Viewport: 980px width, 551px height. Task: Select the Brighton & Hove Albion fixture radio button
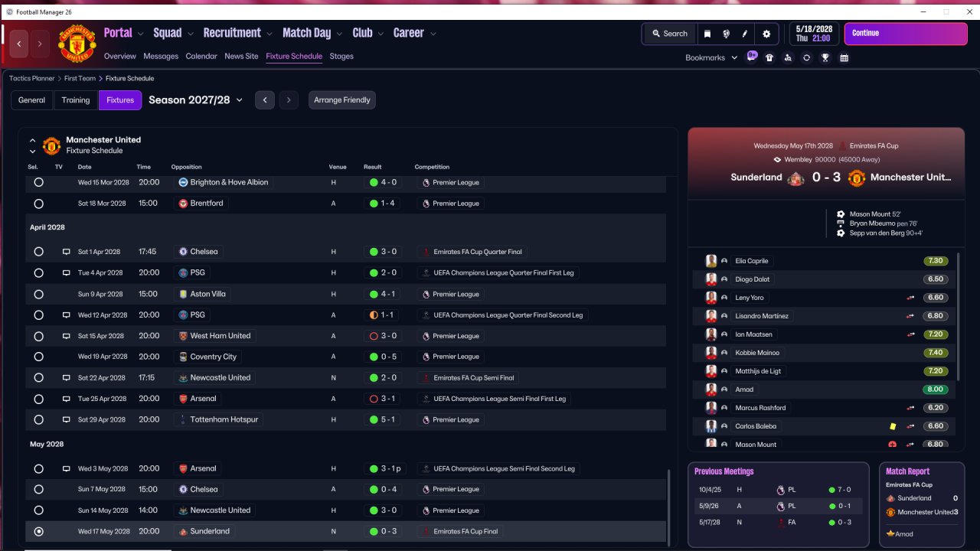[x=38, y=183]
